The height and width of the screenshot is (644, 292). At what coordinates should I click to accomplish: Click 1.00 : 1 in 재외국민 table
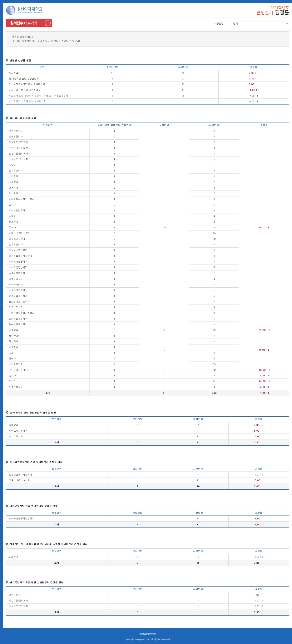259,595
